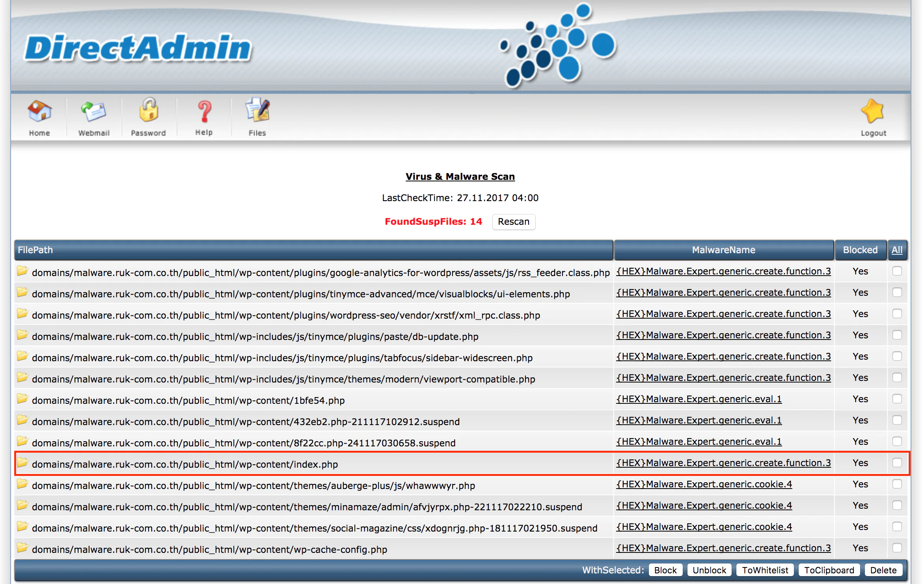Tick checkbox for xml_rpc.class.php
The image size is (924, 584).
click(897, 314)
